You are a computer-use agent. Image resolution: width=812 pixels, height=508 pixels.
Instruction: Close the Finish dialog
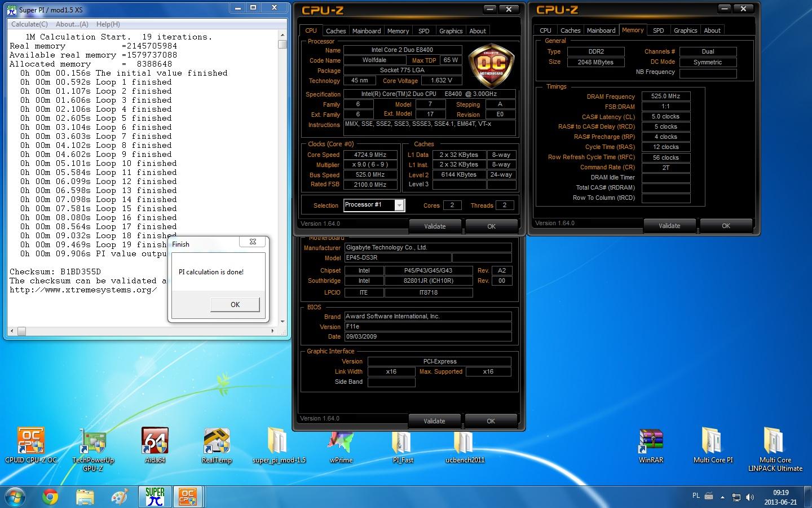(253, 242)
